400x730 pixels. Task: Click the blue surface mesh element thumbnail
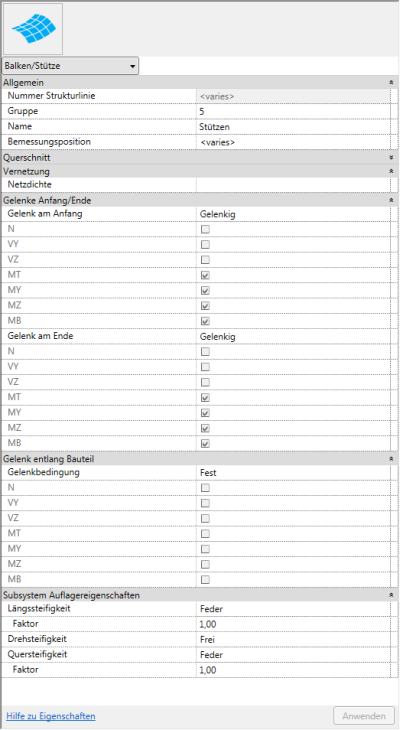click(33, 29)
